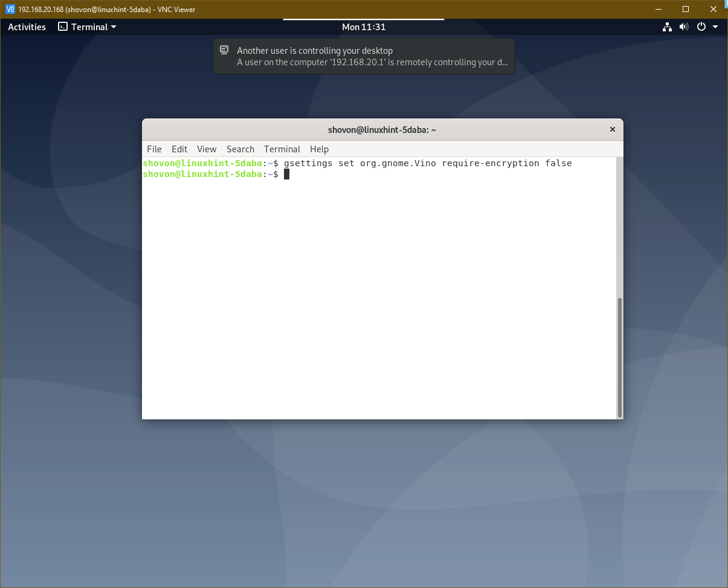This screenshot has width=728, height=588.
Task: Open the Search menu in Terminal
Action: click(x=240, y=149)
